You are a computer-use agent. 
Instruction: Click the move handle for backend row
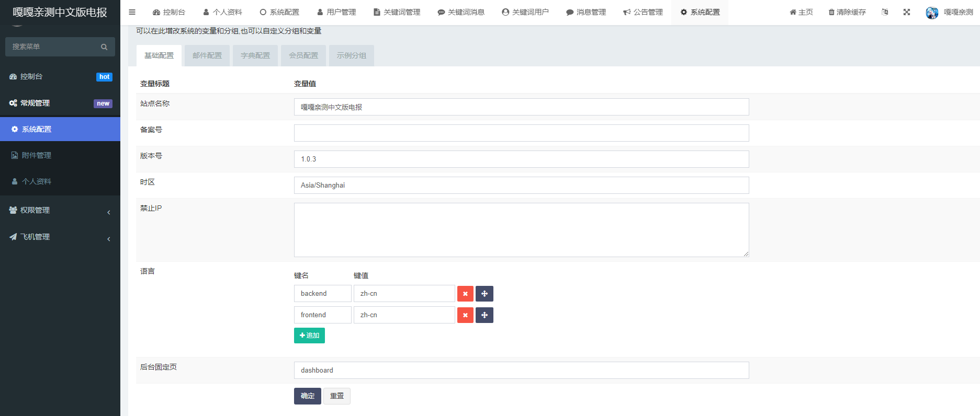[x=485, y=294]
